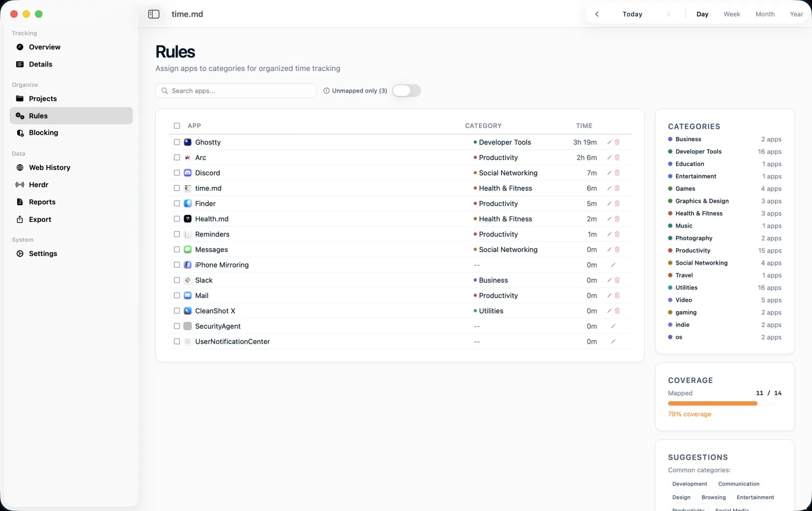Open Export in the sidebar

coord(71,219)
